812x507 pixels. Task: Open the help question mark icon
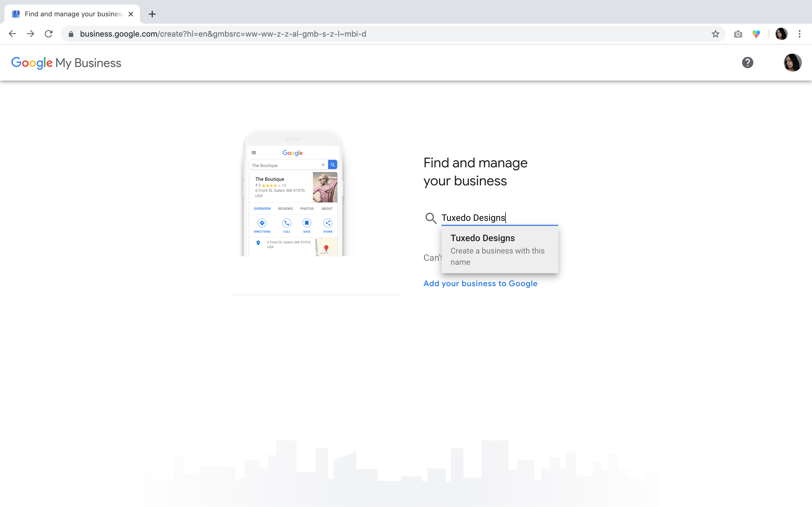747,63
